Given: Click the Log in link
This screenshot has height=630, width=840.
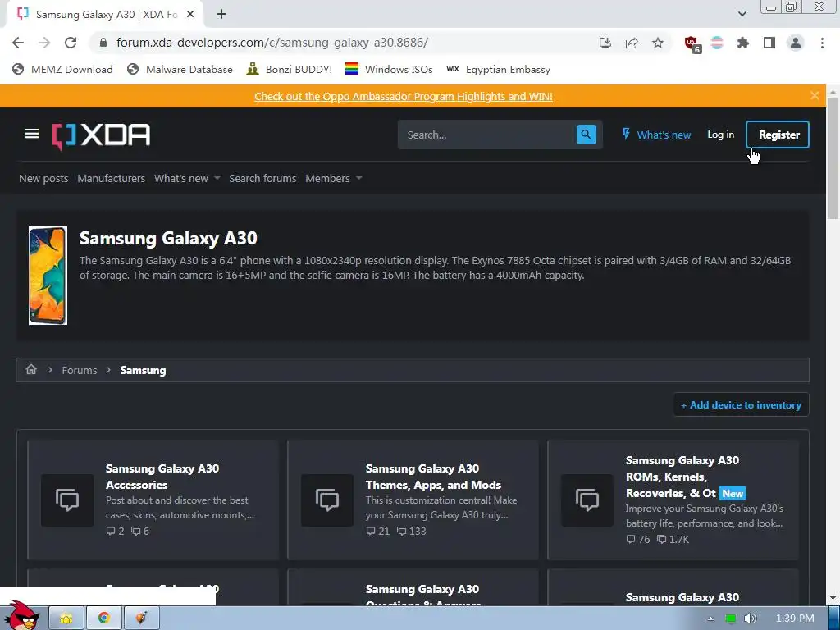Looking at the screenshot, I should pyautogui.click(x=720, y=135).
